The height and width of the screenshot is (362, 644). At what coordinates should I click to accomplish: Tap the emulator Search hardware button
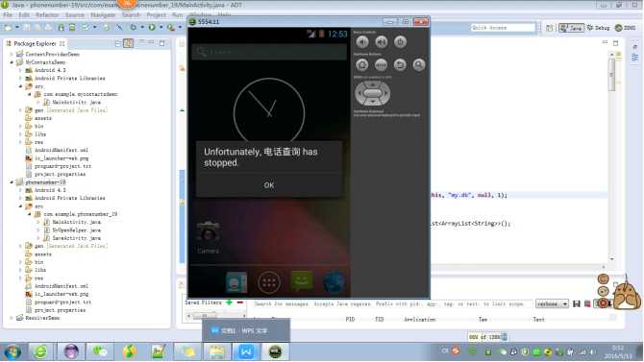[419, 65]
